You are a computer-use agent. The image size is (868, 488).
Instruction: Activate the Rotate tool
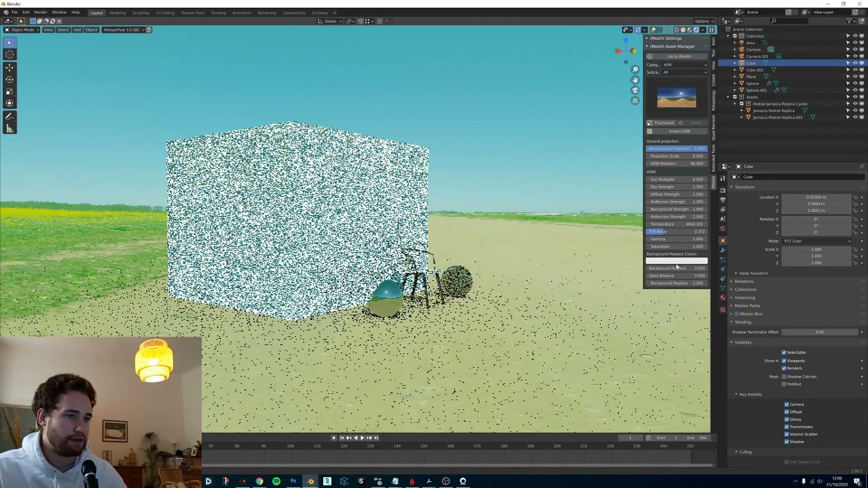[x=9, y=80]
